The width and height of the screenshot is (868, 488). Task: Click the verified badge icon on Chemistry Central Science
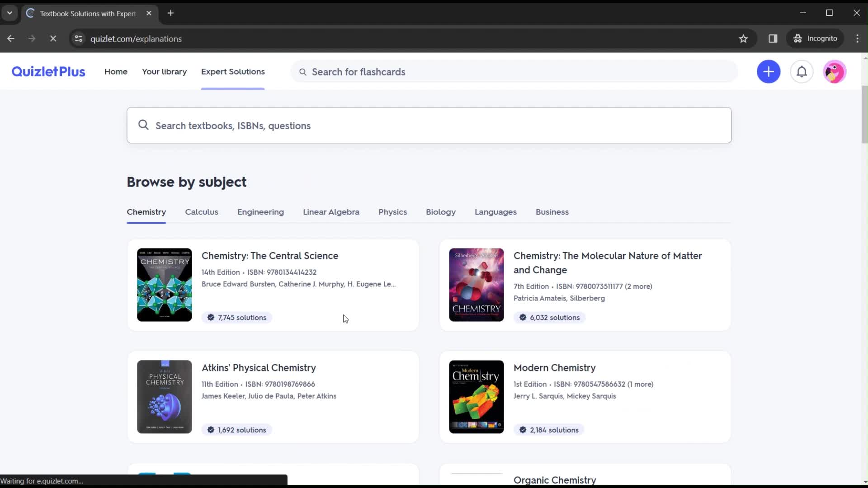point(210,317)
